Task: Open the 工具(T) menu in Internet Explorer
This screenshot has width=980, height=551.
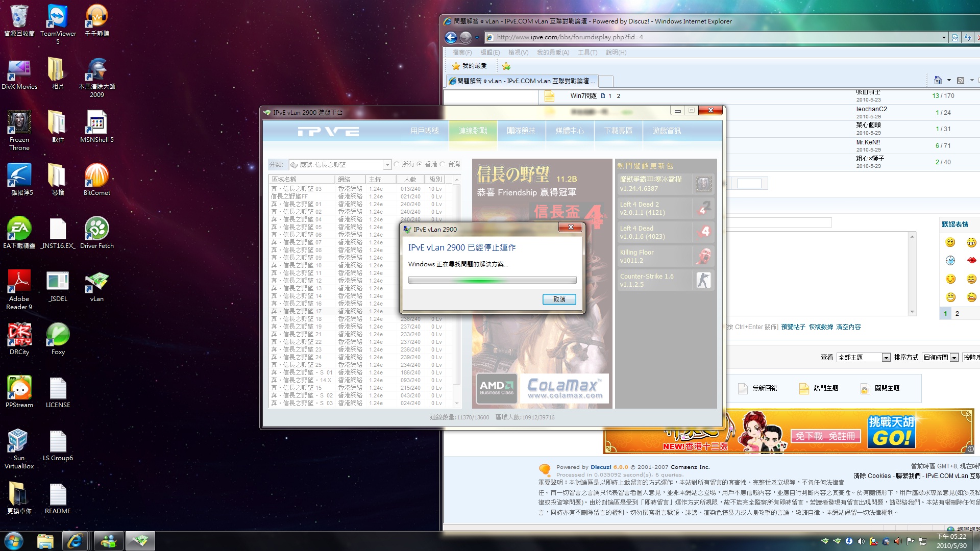Action: pos(587,53)
